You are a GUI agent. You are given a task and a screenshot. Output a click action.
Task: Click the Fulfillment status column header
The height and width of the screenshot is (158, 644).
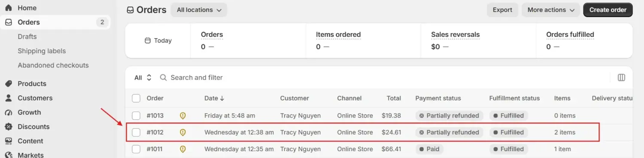(514, 98)
